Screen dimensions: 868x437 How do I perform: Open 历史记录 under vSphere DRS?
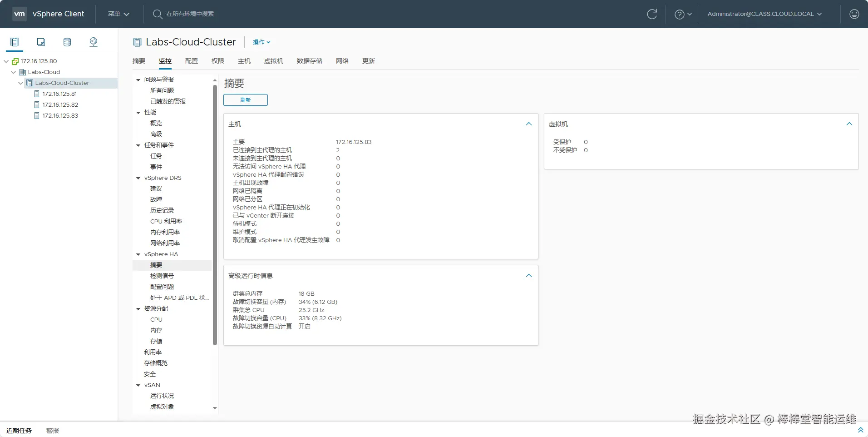tap(162, 211)
